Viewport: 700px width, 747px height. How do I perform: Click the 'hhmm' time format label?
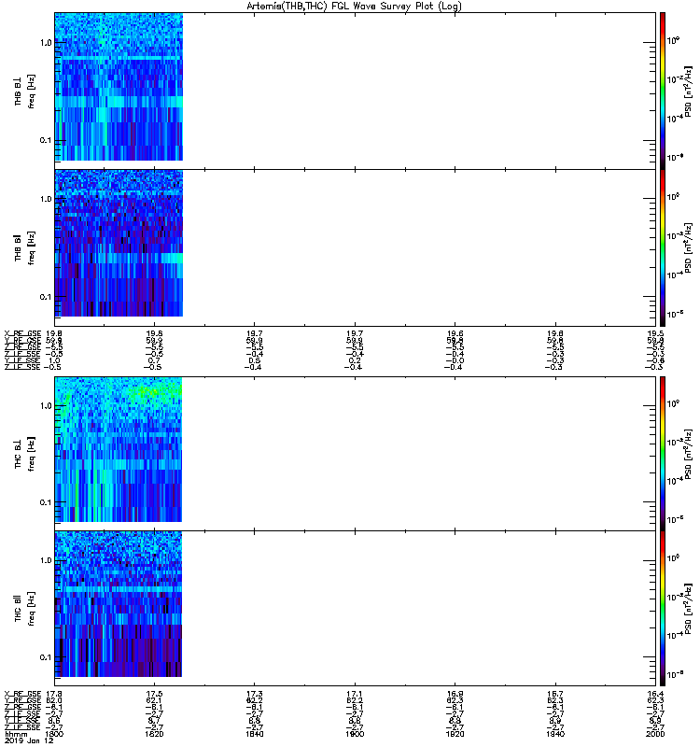coord(16,734)
